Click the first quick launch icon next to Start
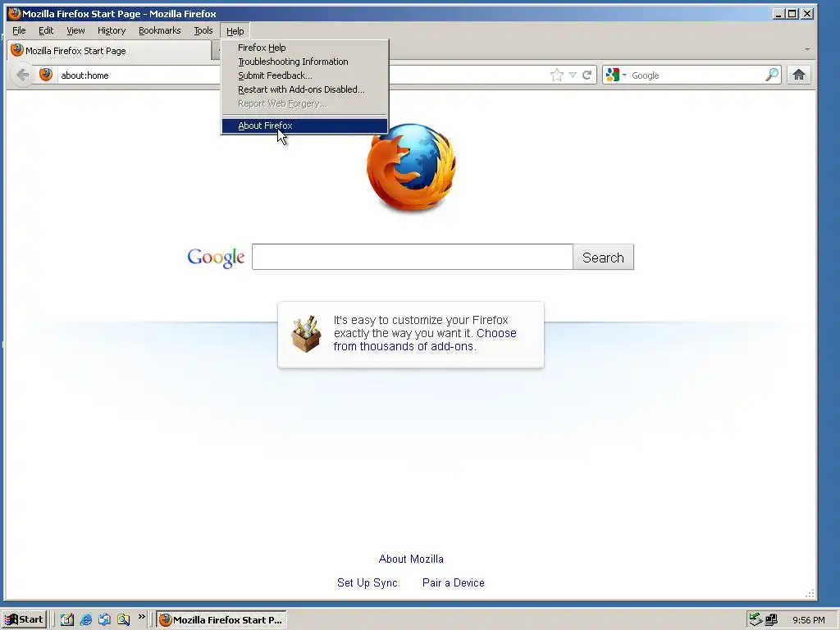840x630 pixels. point(67,620)
